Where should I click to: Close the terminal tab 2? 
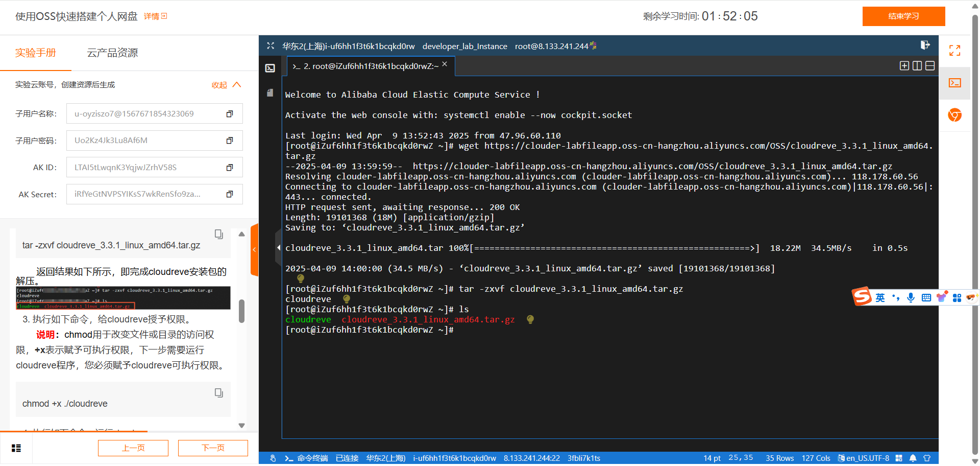click(445, 64)
